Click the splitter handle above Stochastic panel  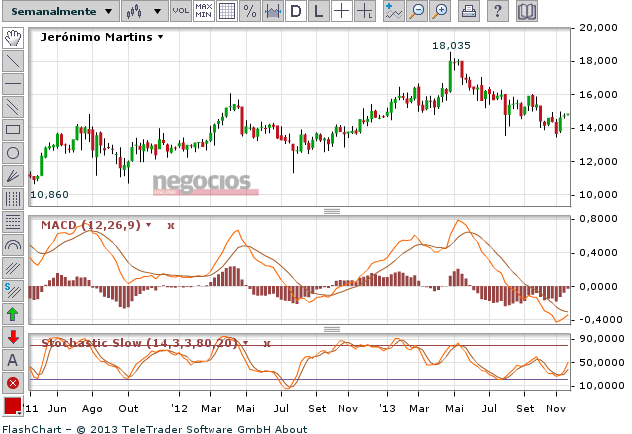332,329
